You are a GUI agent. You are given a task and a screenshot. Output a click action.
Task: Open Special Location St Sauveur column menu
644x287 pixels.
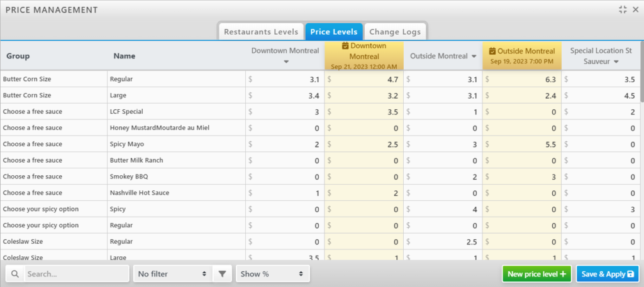(x=616, y=62)
